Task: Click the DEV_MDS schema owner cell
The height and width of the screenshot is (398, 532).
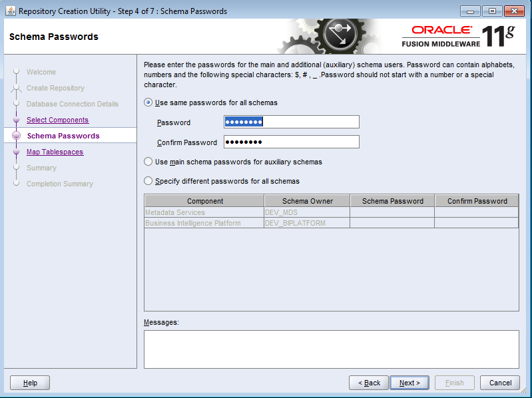Action: click(x=307, y=212)
